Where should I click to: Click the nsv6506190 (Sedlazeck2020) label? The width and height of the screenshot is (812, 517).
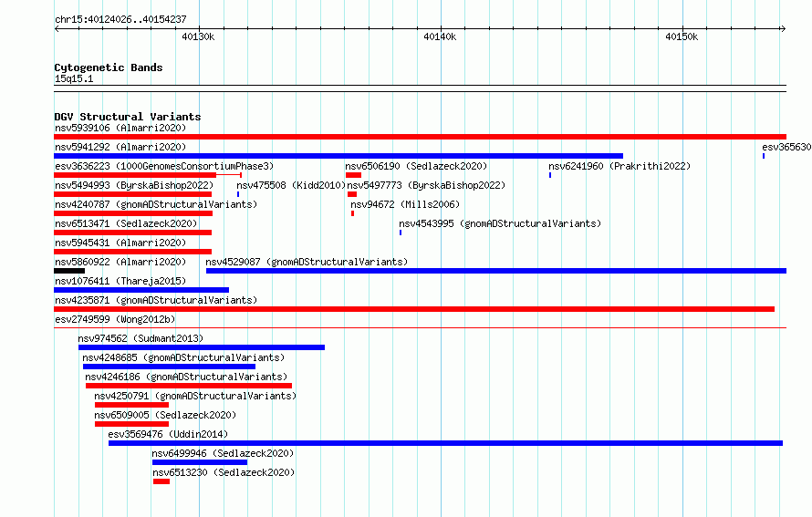coord(416,166)
